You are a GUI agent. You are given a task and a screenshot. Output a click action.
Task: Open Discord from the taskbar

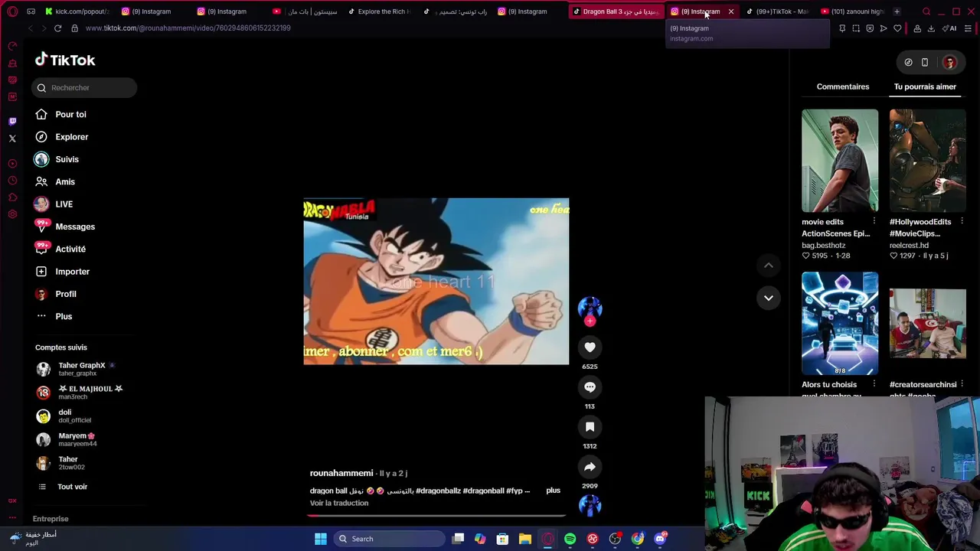[x=660, y=539]
